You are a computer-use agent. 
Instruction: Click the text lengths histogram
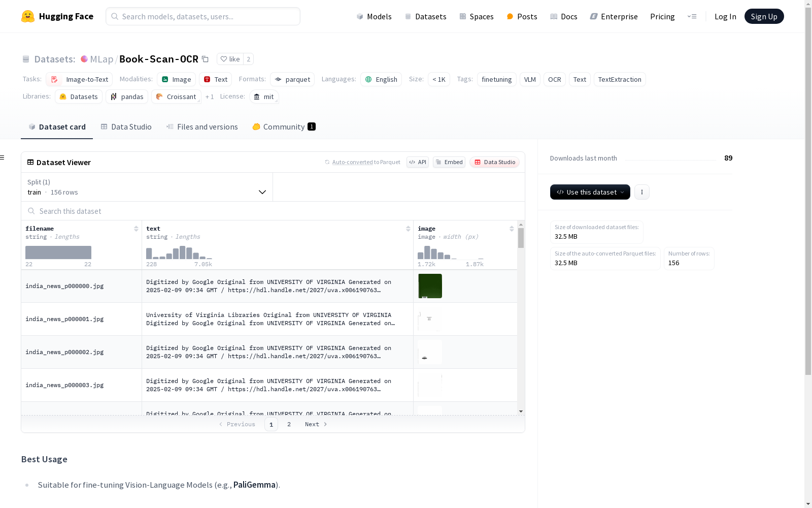[179, 252]
